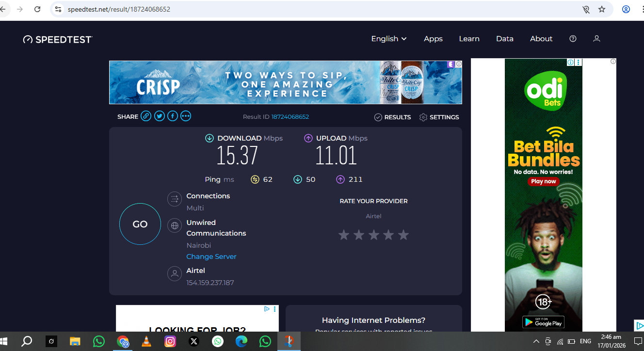Open VLC media player from taskbar
The width and height of the screenshot is (644, 351).
146,341
